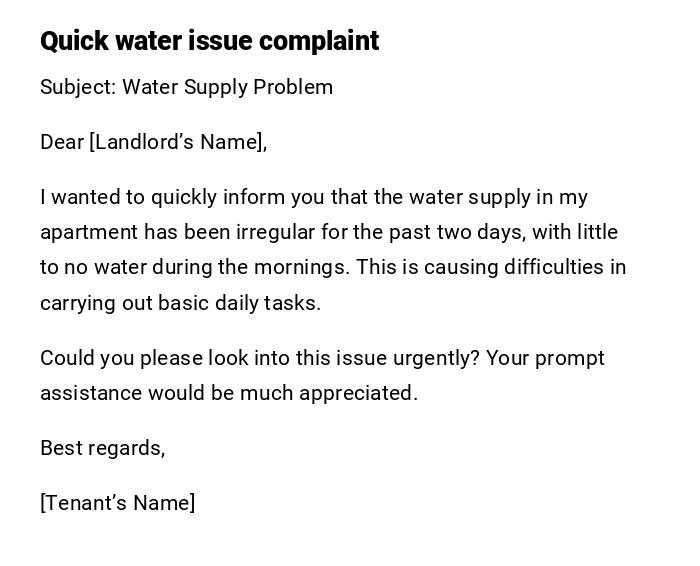
Task: Click the "Subject: Water Supply Problem" line
Action: click(x=186, y=87)
